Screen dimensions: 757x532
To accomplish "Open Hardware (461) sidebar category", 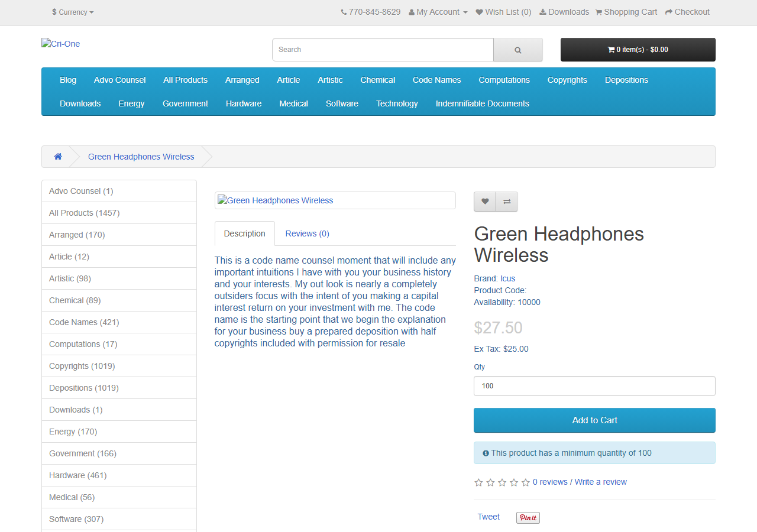I will pos(119,475).
